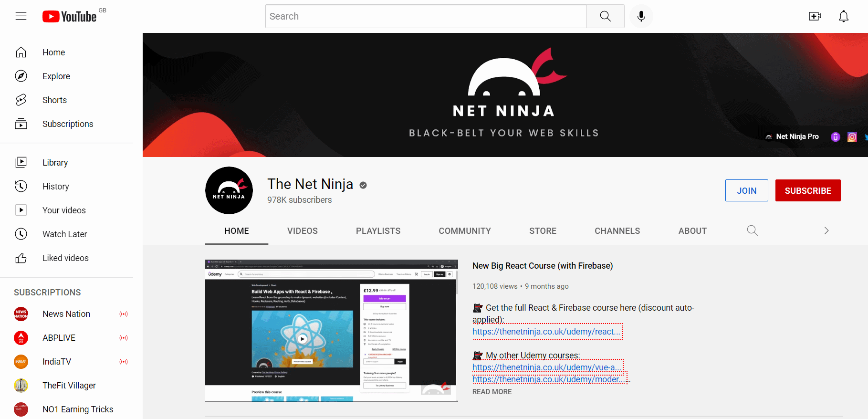
Task: Click the Home sidebar icon
Action: pyautogui.click(x=21, y=52)
